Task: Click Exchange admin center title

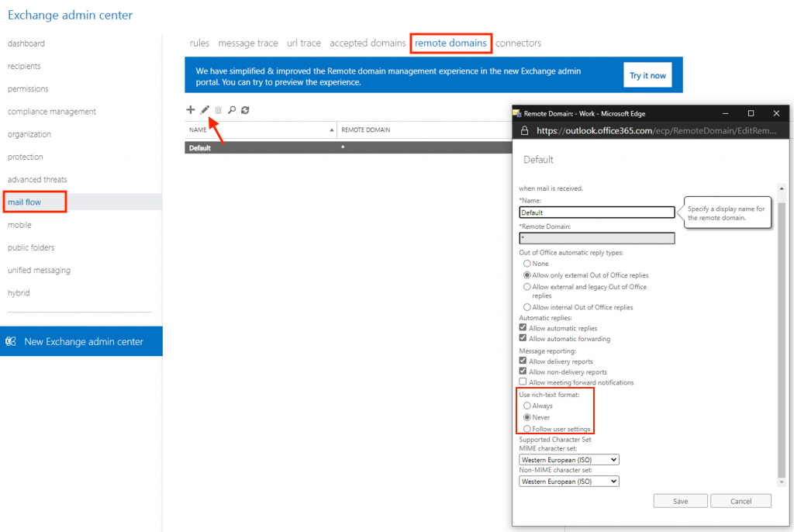Action: click(70, 16)
